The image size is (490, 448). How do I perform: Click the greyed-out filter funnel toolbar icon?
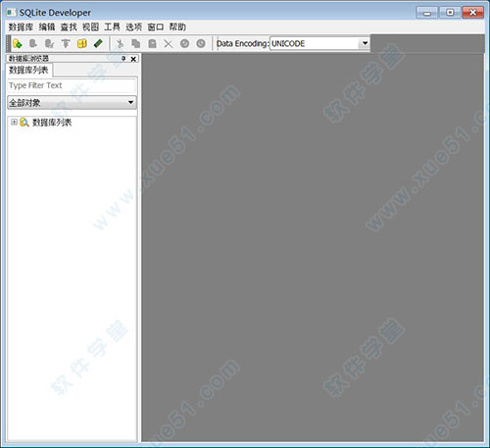pyautogui.click(x=66, y=43)
